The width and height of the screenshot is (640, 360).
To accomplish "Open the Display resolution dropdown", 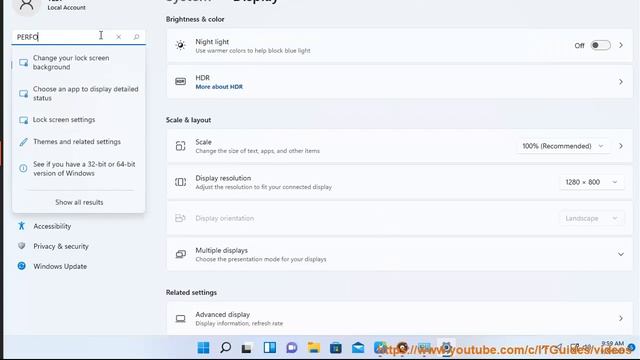I will [591, 182].
